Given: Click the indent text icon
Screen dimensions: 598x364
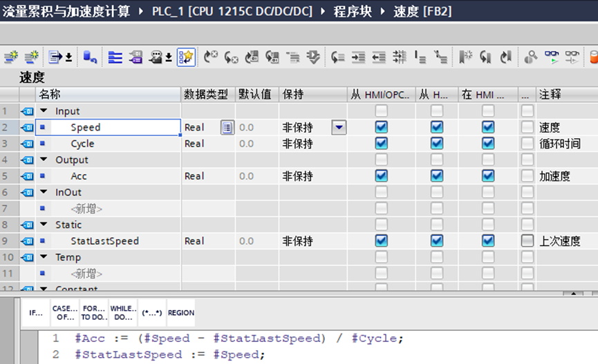Looking at the screenshot, I should [359, 57].
